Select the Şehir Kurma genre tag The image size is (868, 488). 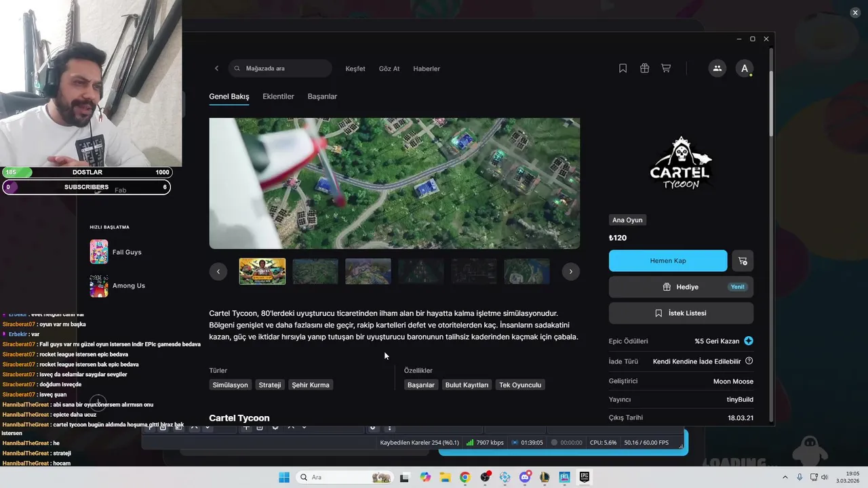click(311, 385)
